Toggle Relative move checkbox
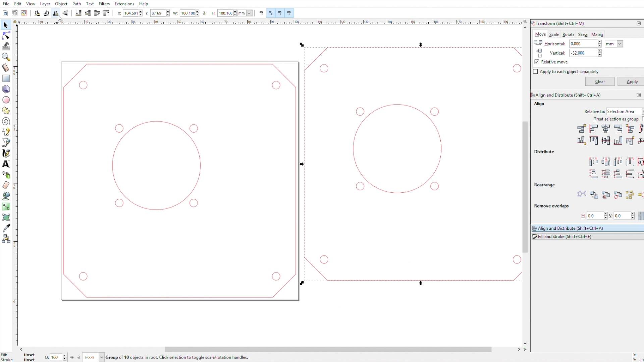Screen dimensions: 644x362 pos(537,62)
